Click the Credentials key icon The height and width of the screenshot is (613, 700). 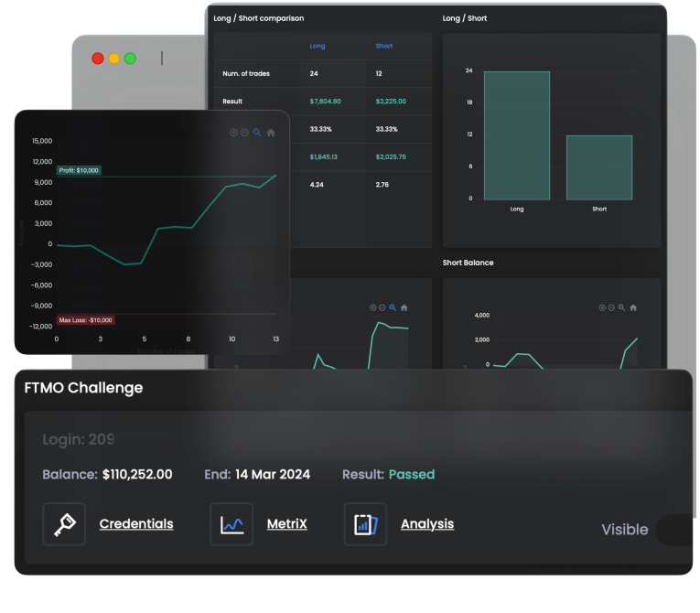coord(64,524)
